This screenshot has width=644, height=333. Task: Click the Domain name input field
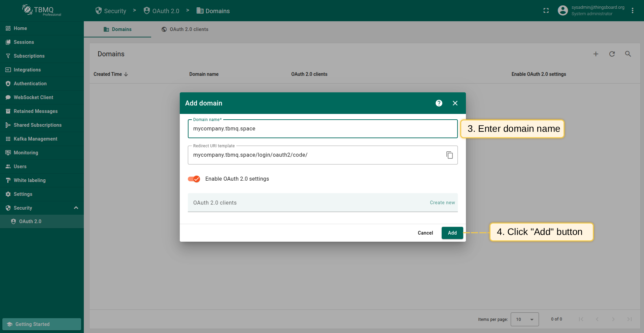click(322, 129)
